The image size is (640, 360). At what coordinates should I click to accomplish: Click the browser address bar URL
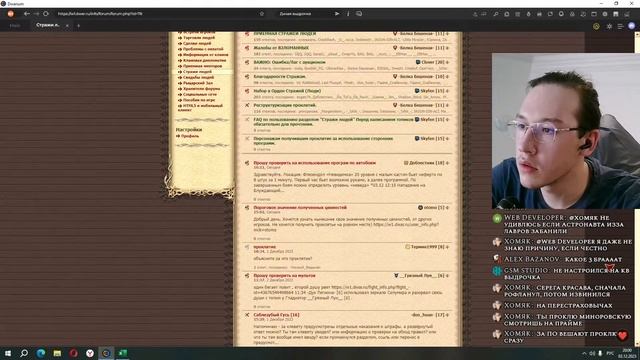(x=100, y=13)
